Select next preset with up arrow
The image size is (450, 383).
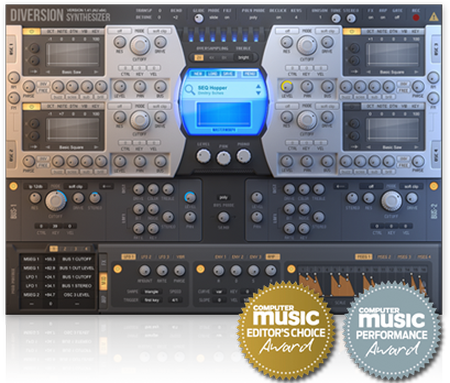pyautogui.click(x=258, y=87)
